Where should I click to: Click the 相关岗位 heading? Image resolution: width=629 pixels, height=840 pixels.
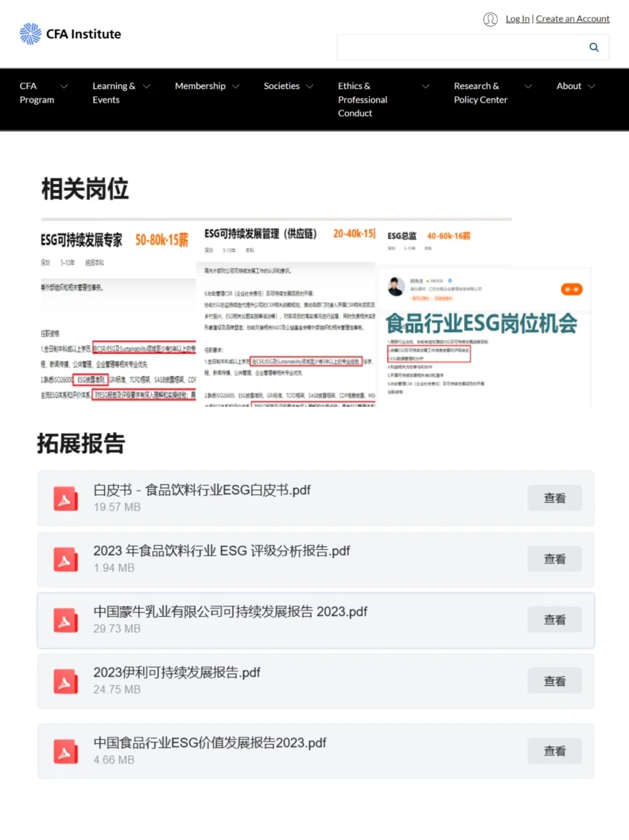pos(85,189)
